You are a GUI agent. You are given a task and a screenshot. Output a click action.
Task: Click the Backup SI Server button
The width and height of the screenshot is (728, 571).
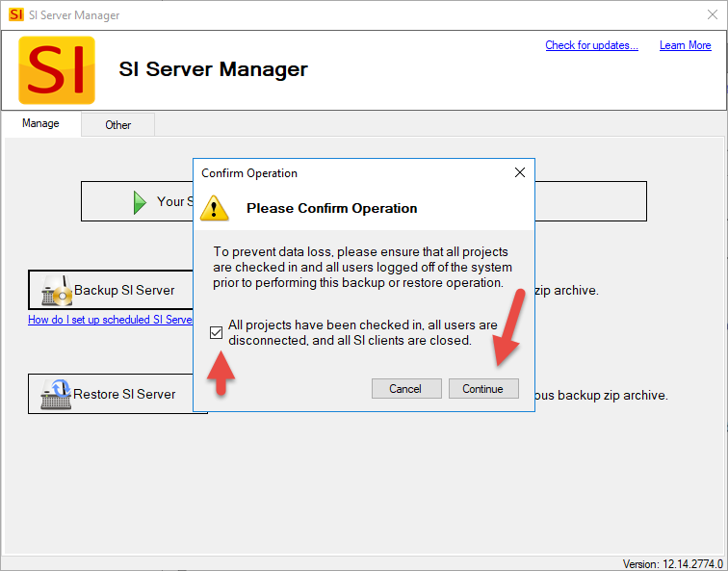pyautogui.click(x=111, y=290)
